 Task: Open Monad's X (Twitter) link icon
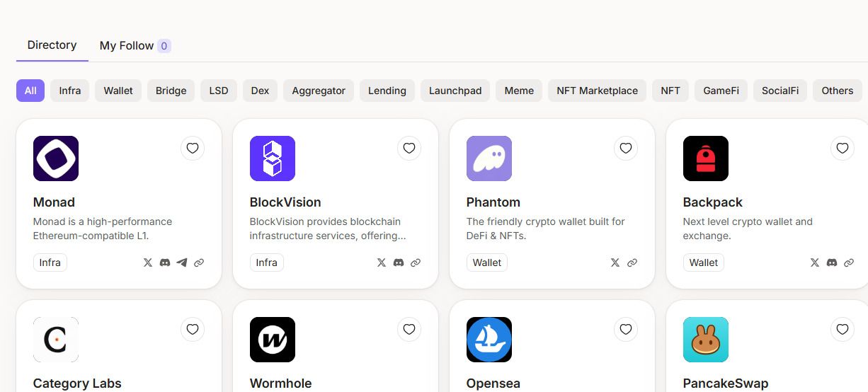148,263
